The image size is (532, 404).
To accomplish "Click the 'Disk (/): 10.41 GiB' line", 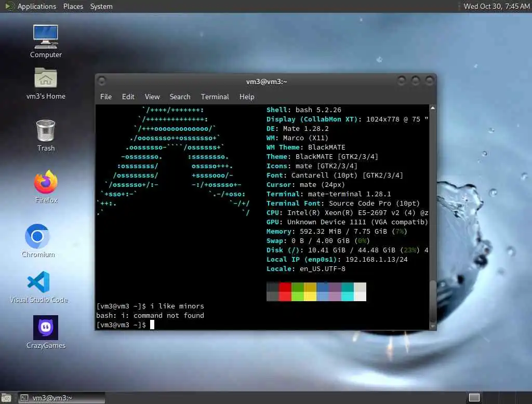I will coord(348,250).
